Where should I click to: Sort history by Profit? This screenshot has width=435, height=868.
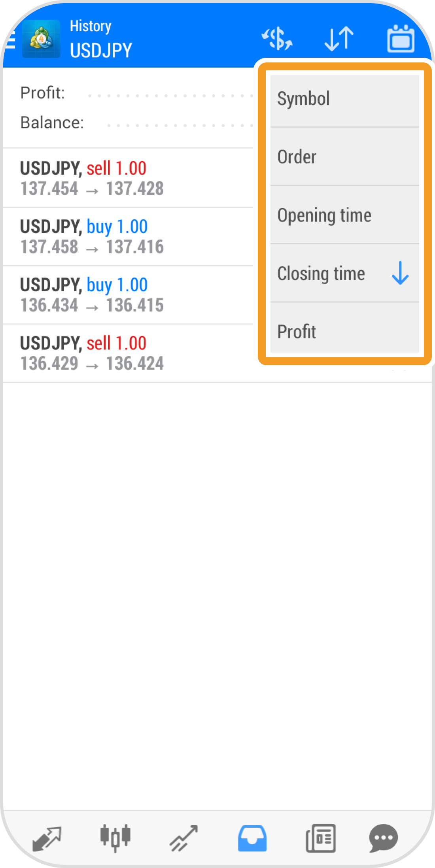344,331
